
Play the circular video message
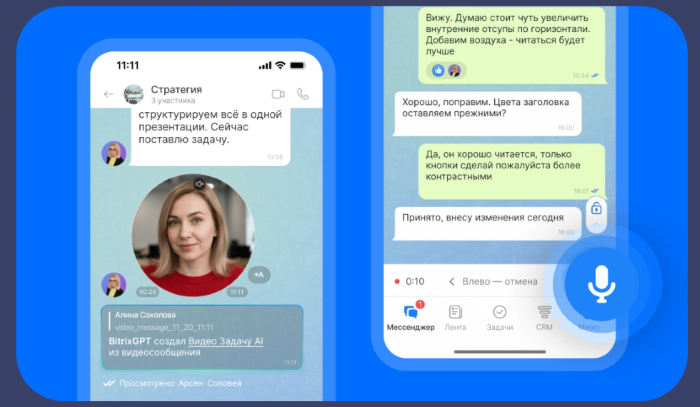click(191, 236)
